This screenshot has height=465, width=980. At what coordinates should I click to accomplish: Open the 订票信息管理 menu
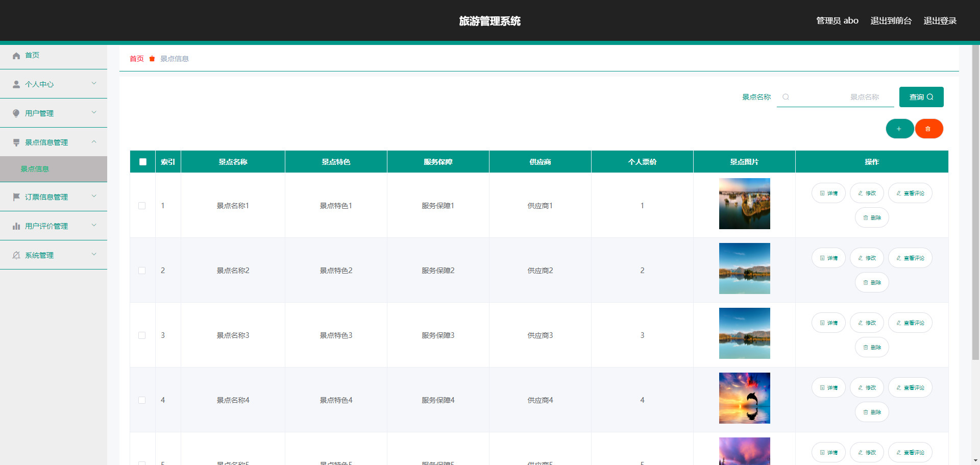coord(54,197)
